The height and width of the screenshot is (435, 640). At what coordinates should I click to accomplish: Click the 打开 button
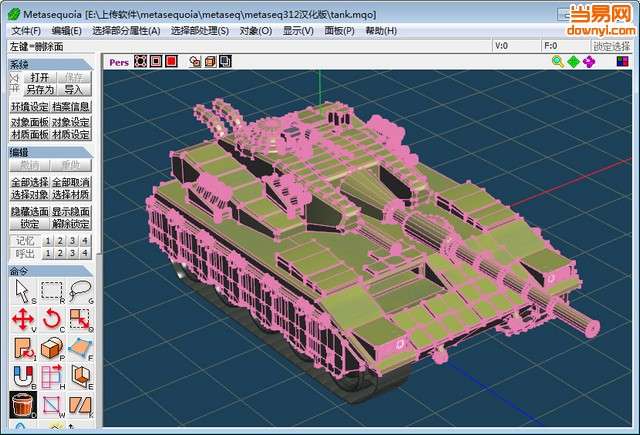pos(39,77)
